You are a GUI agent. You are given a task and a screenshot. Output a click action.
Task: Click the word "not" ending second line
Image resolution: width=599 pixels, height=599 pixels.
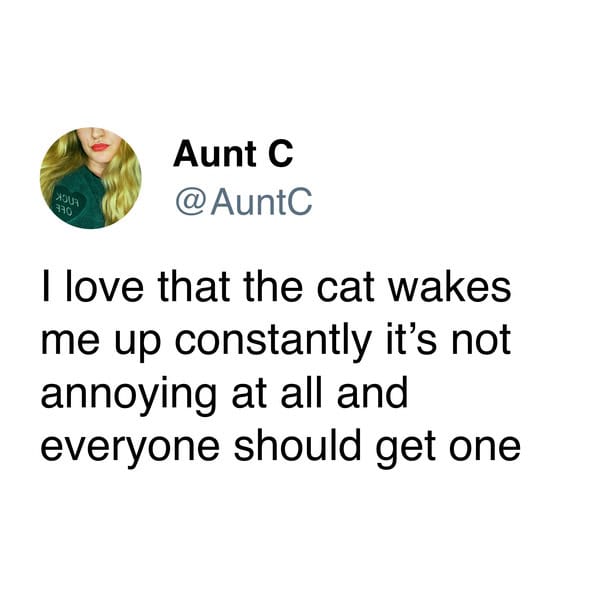481,340
